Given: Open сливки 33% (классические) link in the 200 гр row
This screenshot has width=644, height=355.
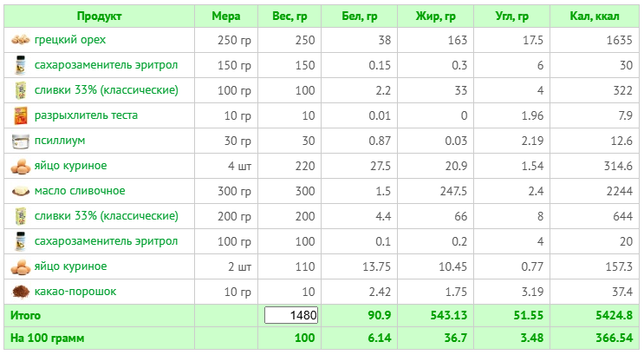Looking at the screenshot, I should click(107, 216).
